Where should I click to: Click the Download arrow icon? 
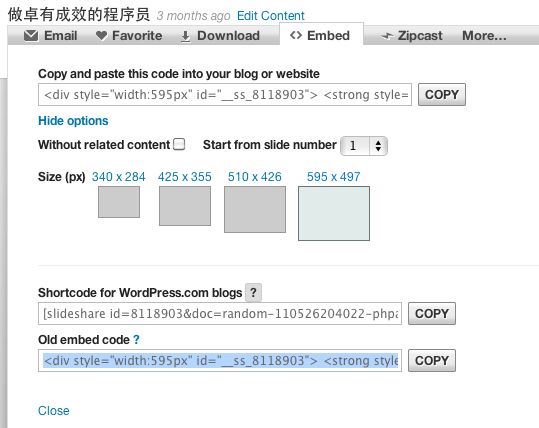(x=185, y=36)
